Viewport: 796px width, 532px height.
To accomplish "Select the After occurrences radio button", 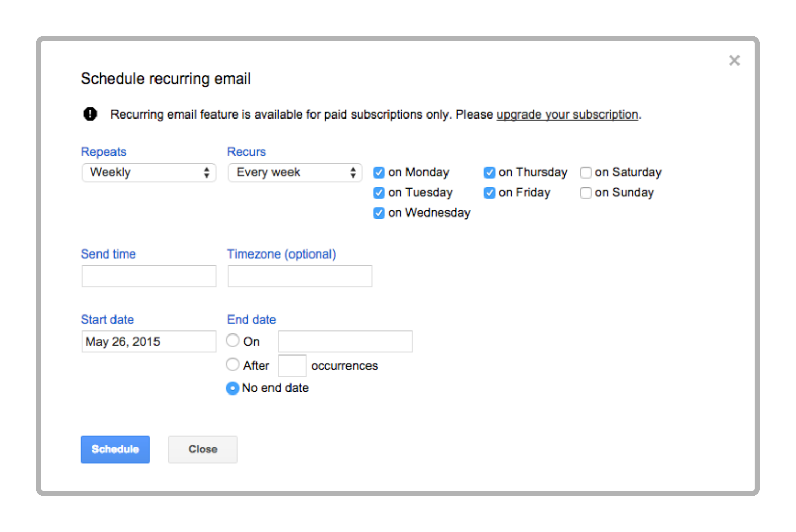I will tap(232, 364).
